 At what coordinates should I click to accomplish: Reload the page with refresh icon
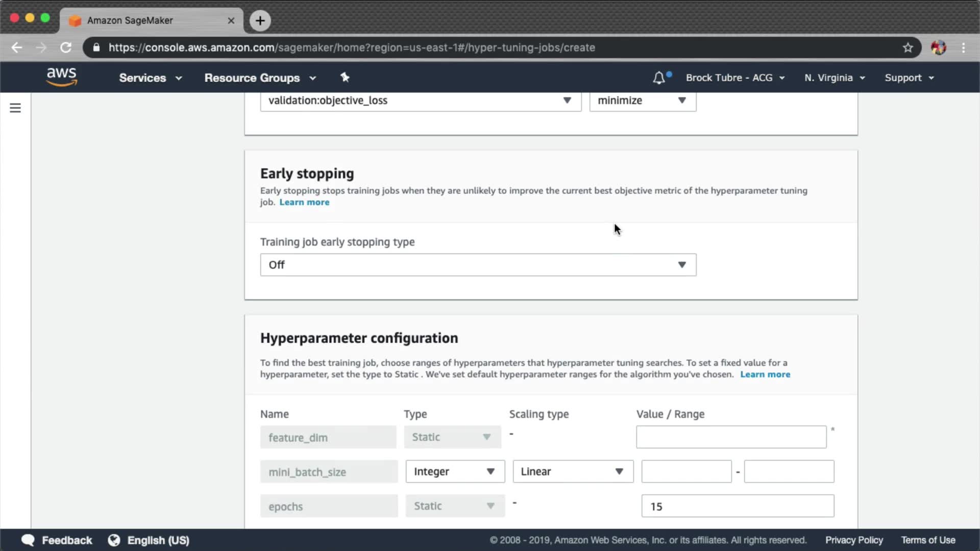(66, 47)
